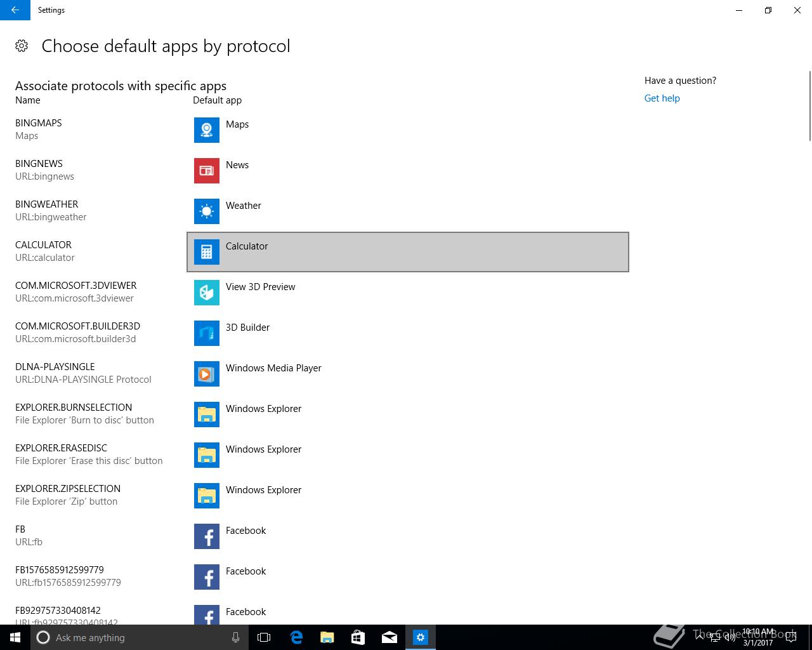Click the BINGWEATHER protocol name
The width and height of the screenshot is (812, 650).
click(47, 204)
